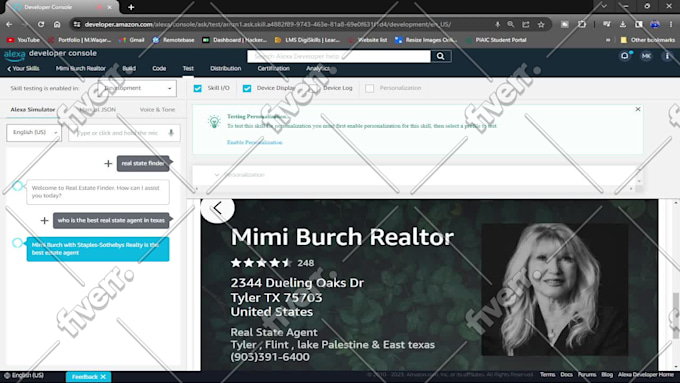Open the YouTube bookmark
Viewport: 680px width, 383px height.
[x=23, y=40]
